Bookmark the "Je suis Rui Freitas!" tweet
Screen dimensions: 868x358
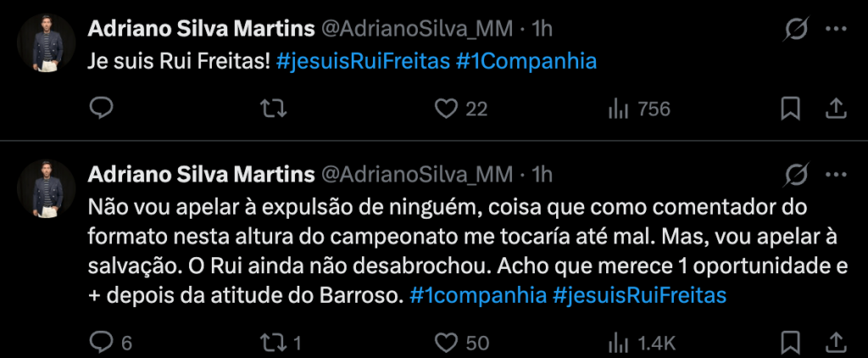pos(790,109)
